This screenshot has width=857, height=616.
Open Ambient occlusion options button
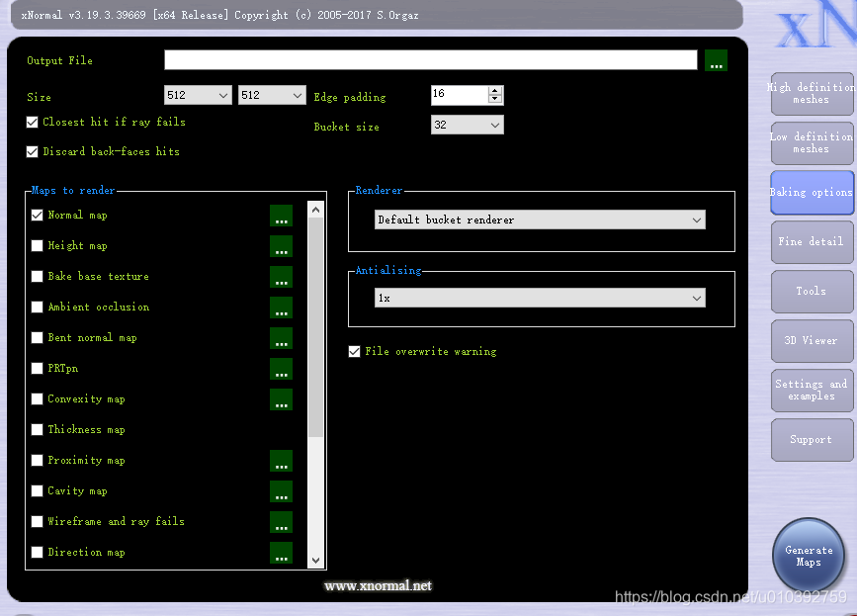[281, 308]
